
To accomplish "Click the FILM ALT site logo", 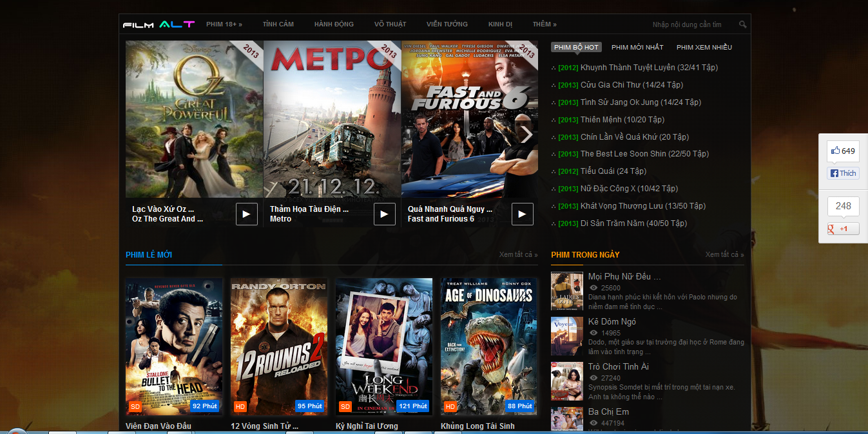I will (159, 24).
